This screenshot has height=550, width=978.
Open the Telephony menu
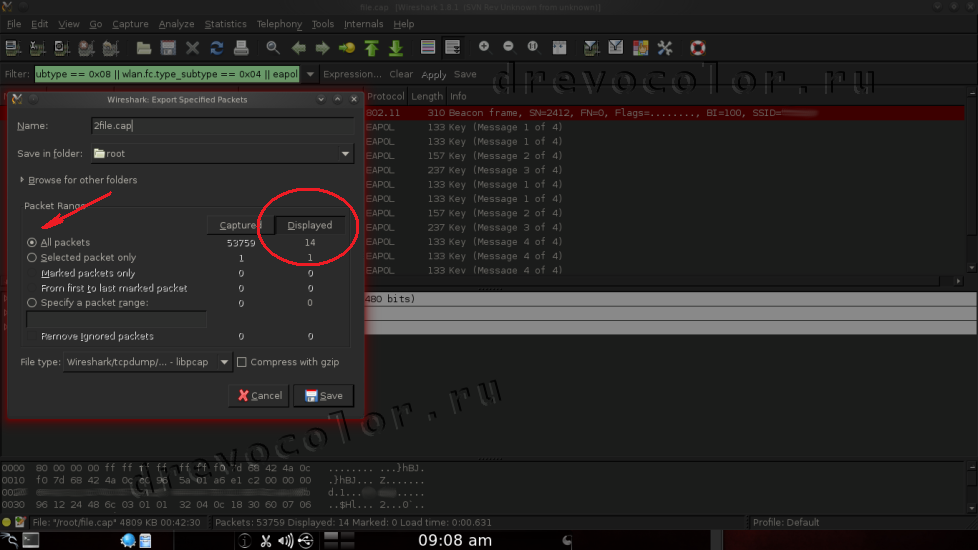tap(279, 24)
